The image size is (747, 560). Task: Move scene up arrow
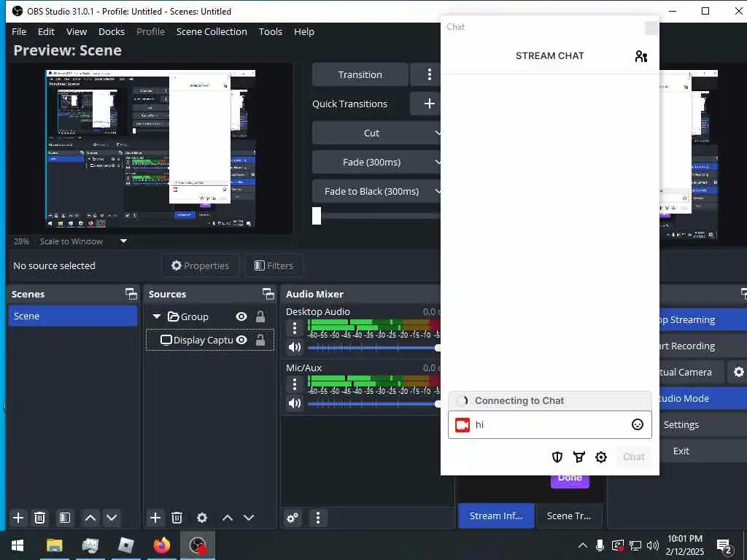(x=90, y=518)
